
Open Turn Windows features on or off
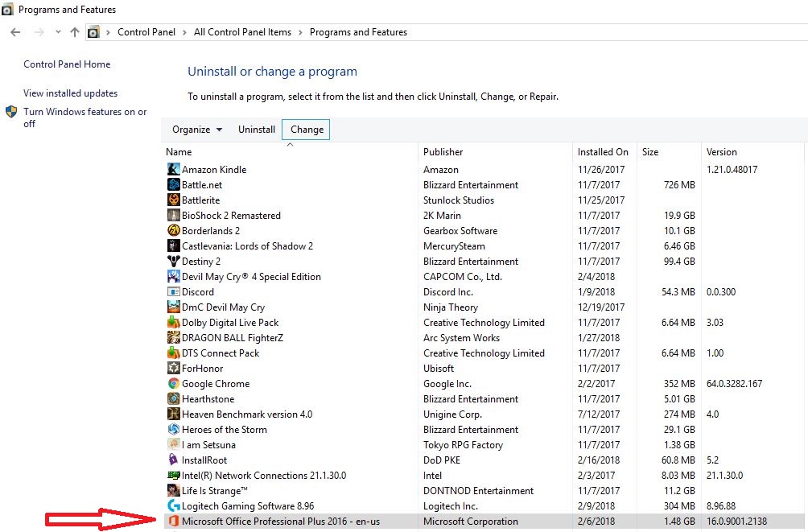(85, 118)
